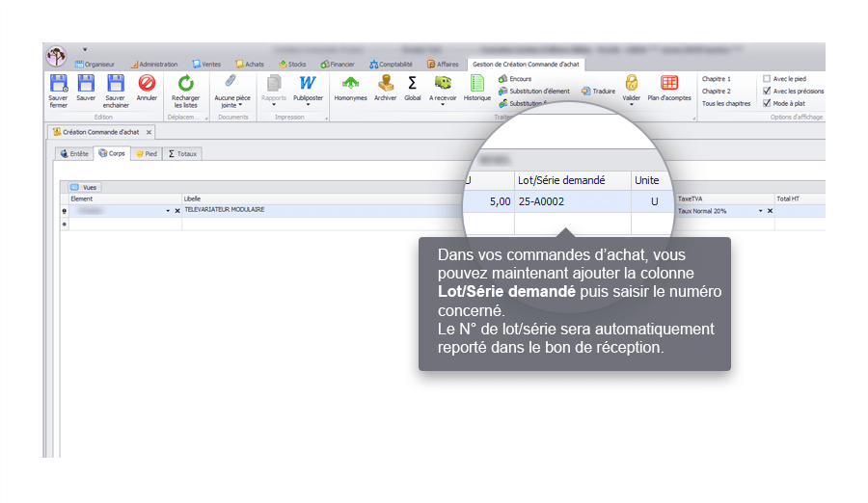
Task: Click the Vues button above grid
Action: [x=84, y=187]
